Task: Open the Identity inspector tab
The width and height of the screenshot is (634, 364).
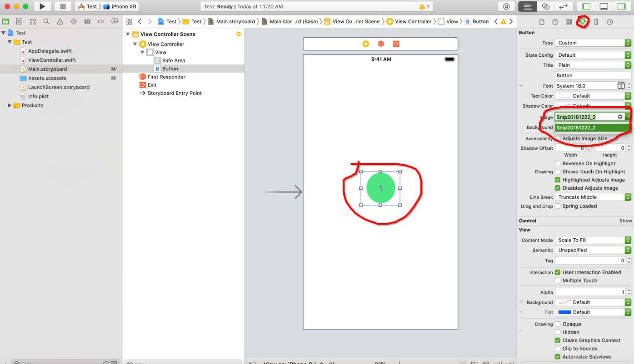Action: (569, 22)
